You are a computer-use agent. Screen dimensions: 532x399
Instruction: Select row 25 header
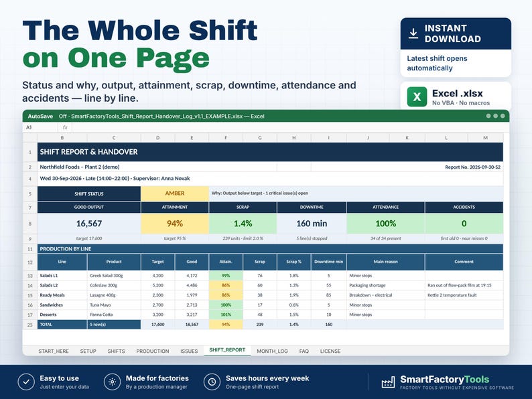point(30,325)
